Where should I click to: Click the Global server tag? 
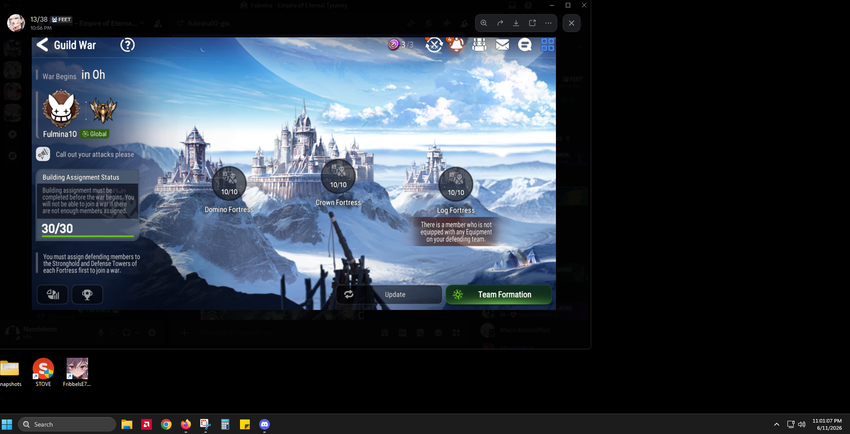95,134
